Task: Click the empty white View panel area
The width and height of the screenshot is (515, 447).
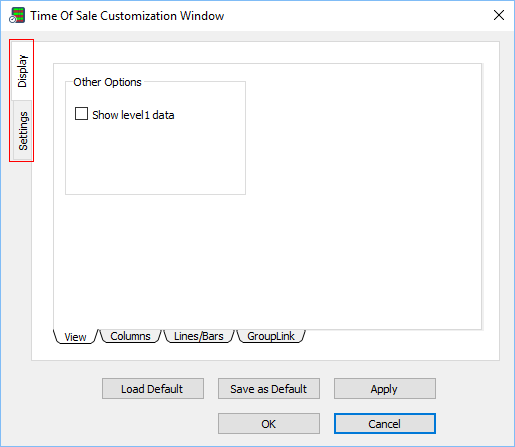Action: click(x=363, y=197)
